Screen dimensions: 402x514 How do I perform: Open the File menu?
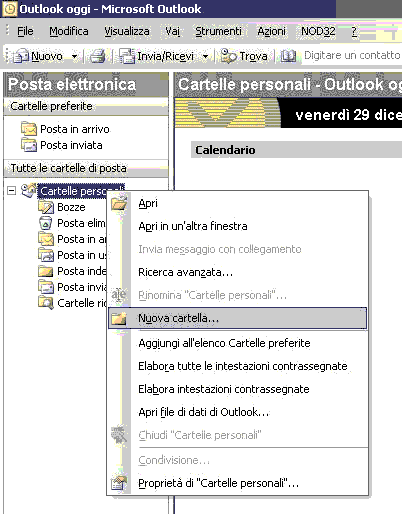click(x=25, y=31)
